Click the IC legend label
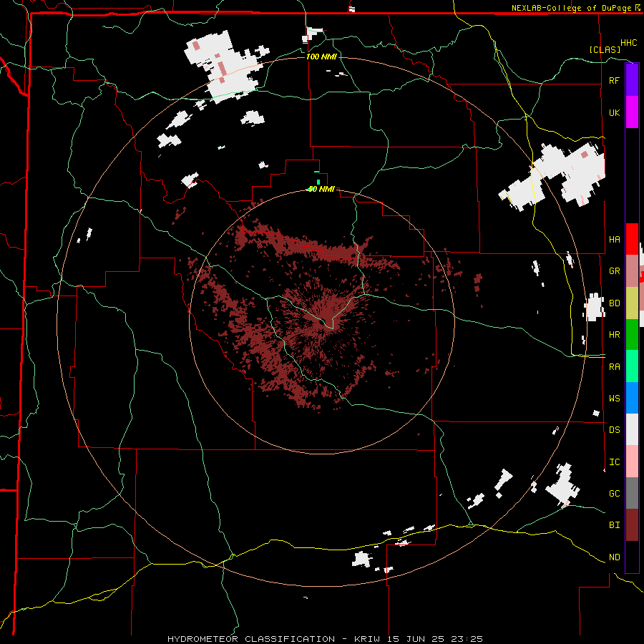Viewport: 644px width, 644px height. pos(614,462)
